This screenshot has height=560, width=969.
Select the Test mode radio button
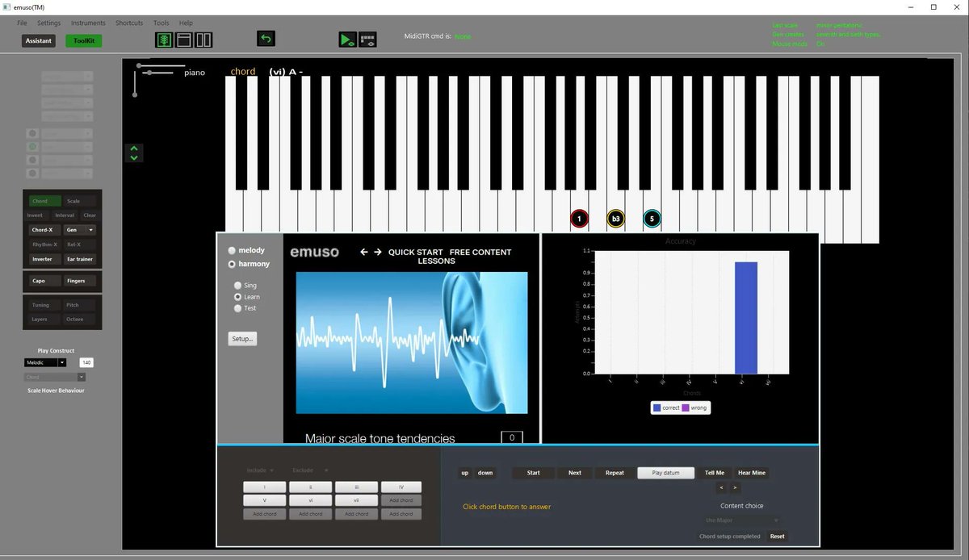(x=237, y=308)
